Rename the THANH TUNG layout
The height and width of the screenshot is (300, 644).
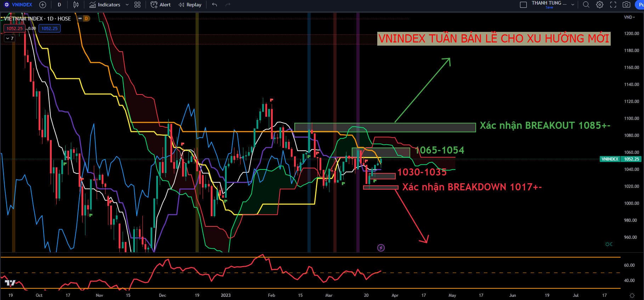(x=549, y=3)
